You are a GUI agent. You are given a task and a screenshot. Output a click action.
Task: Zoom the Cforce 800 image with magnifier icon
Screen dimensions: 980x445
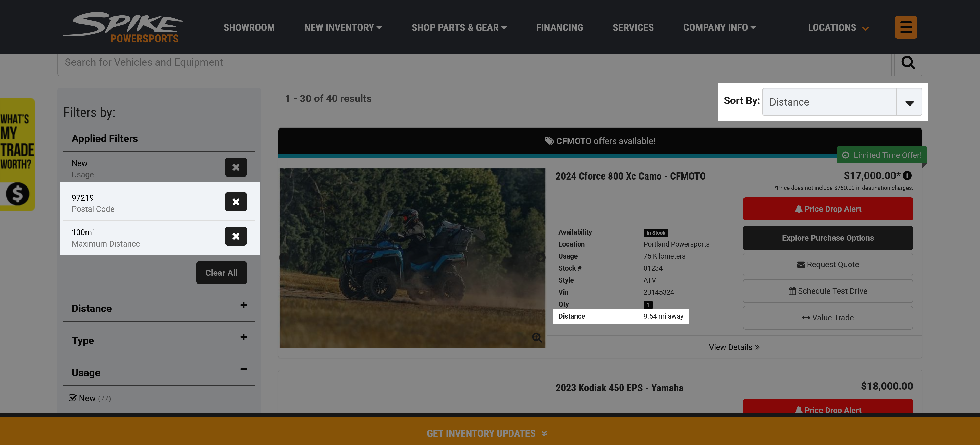point(537,337)
